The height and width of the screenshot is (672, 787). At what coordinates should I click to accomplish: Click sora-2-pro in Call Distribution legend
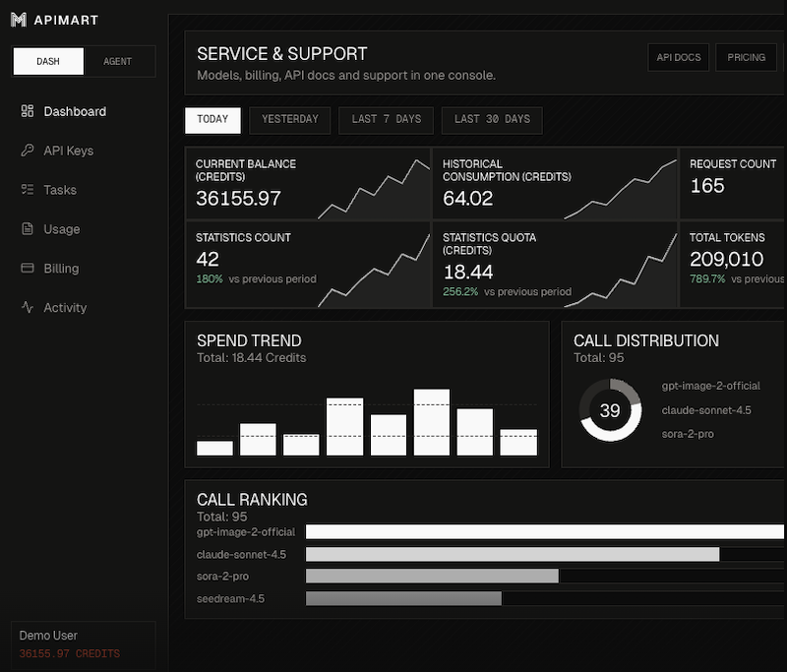pyautogui.click(x=688, y=434)
